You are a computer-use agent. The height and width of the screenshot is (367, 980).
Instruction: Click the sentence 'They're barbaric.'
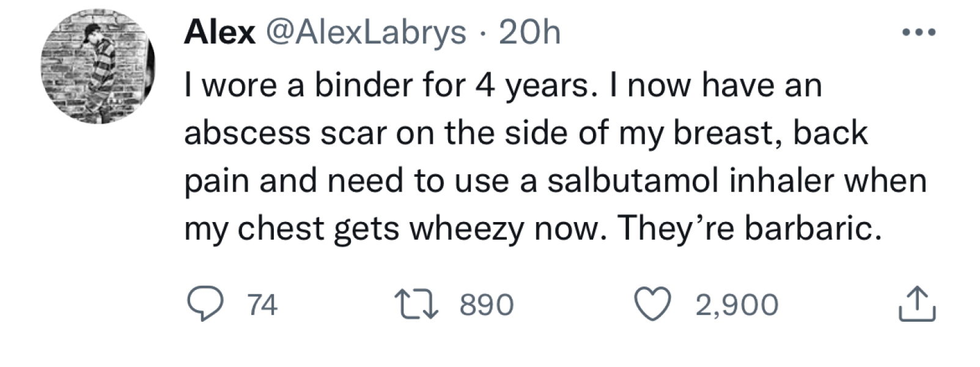tap(750, 228)
